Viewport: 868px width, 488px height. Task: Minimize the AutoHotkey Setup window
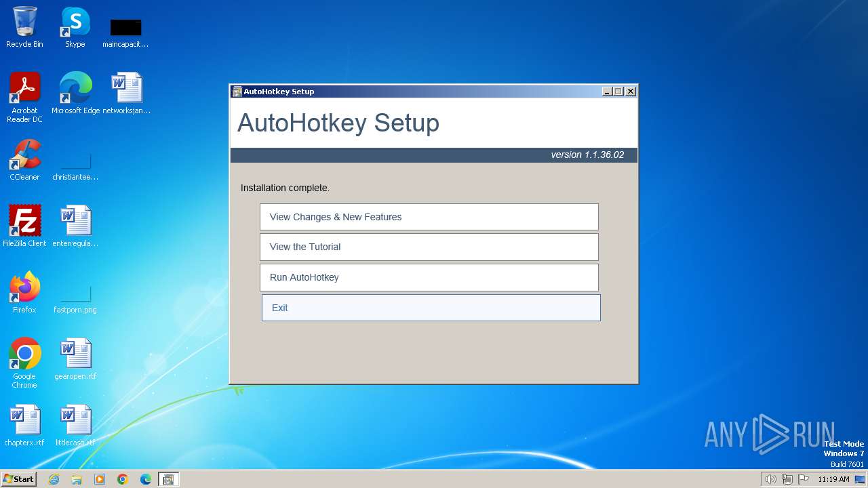pyautogui.click(x=607, y=91)
